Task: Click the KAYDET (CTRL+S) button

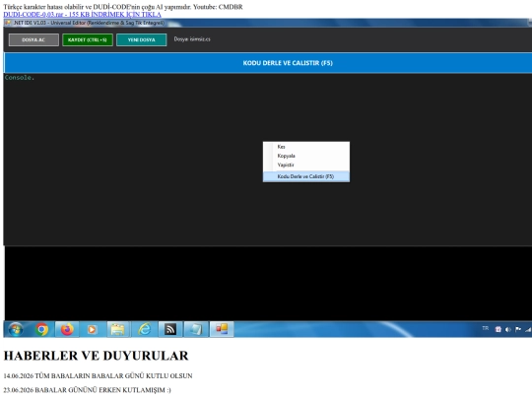Action: (88, 39)
